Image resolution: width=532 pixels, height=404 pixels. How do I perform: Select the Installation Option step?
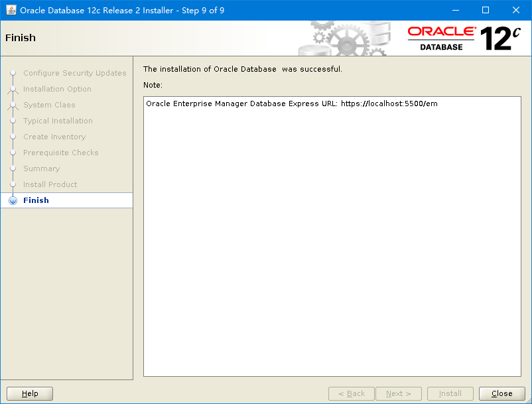[x=57, y=89]
